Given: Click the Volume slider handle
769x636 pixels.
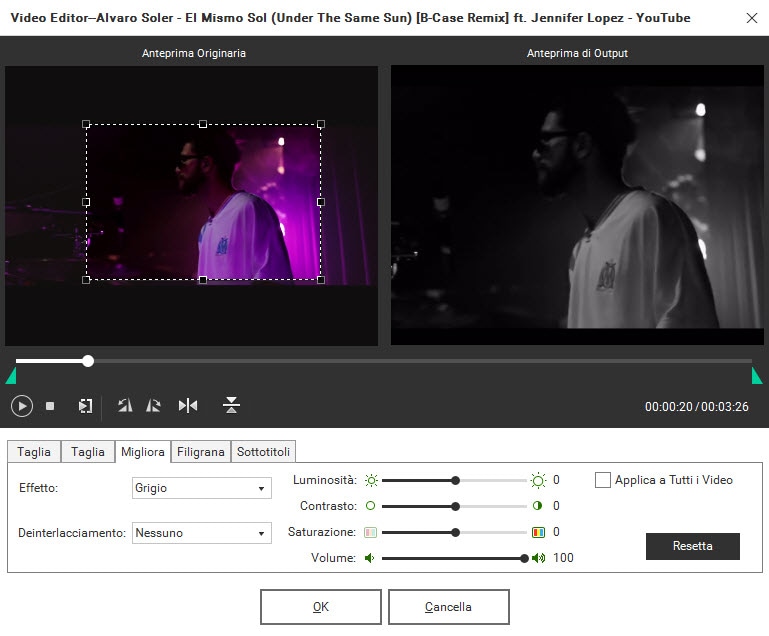Looking at the screenshot, I should click(x=524, y=558).
